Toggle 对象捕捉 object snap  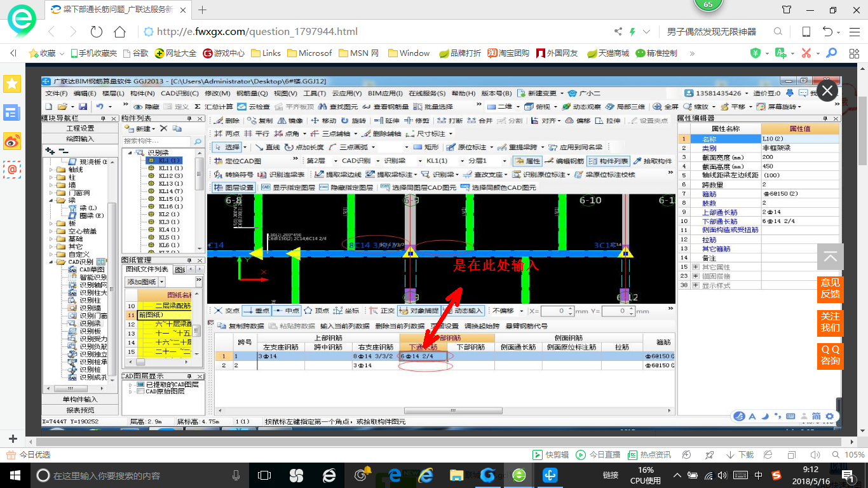coord(419,311)
